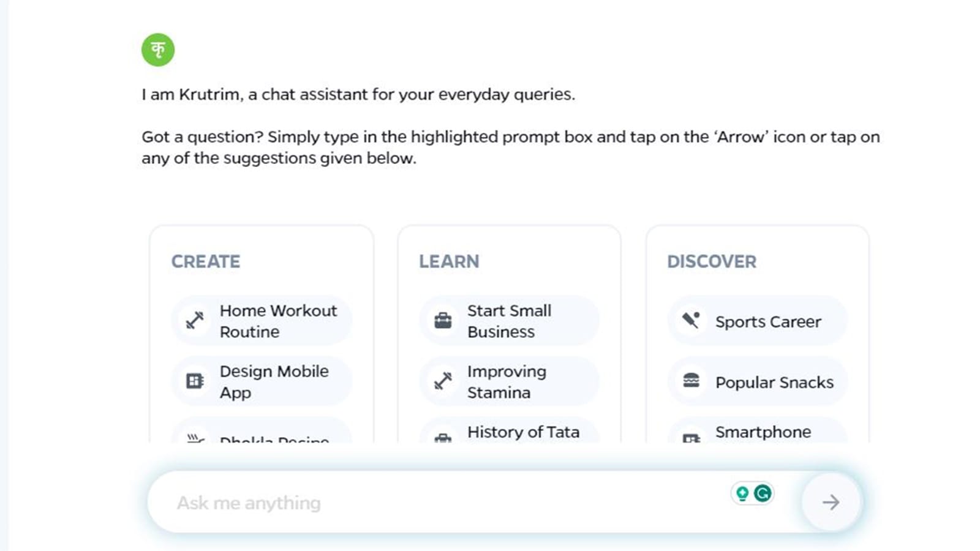Click the DISCOVER card heading
Viewport: 980px width, 551px height.
click(712, 262)
